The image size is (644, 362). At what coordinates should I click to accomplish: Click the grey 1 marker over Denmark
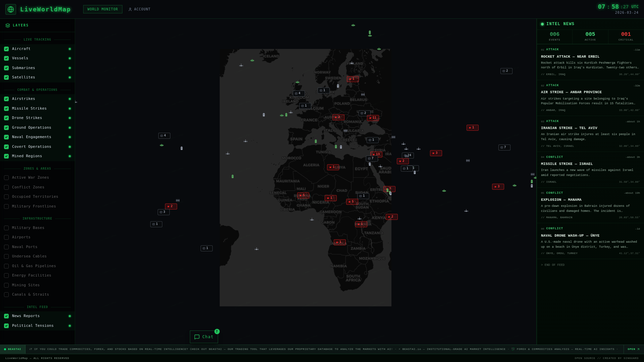(x=324, y=90)
